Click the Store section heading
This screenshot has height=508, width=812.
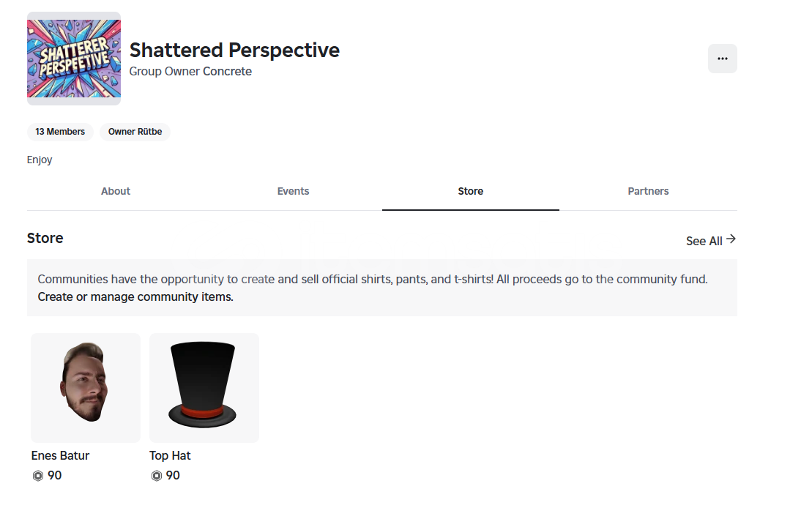point(45,238)
